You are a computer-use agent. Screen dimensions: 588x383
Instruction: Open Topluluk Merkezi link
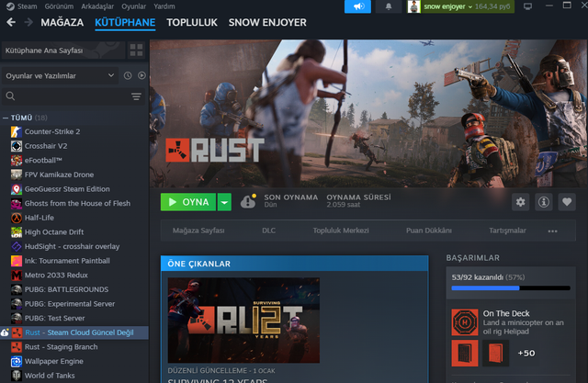pos(341,231)
